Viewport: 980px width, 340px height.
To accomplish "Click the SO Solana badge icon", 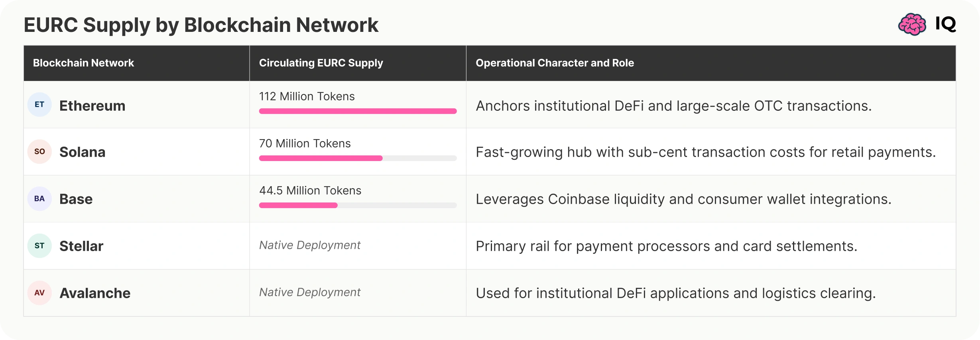I will pos(39,151).
